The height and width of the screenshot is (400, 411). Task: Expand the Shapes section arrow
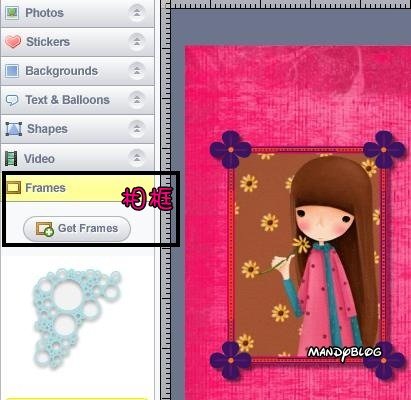tap(137, 129)
